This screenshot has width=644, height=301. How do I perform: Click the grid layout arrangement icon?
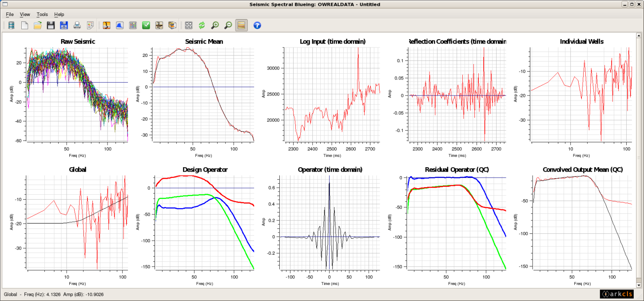tap(189, 25)
